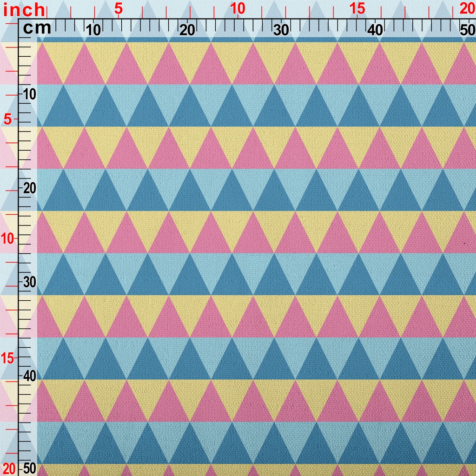Click the red 5 inch mark on top ruler

[x=118, y=8]
